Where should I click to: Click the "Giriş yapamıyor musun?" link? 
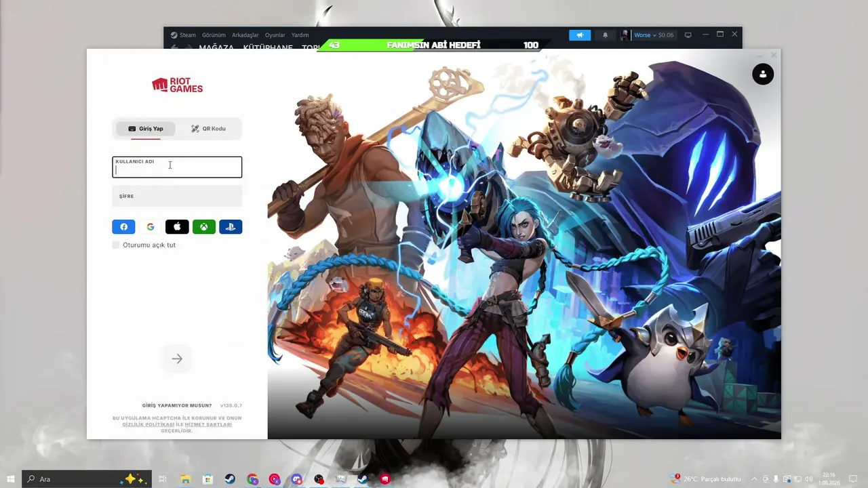coord(177,405)
